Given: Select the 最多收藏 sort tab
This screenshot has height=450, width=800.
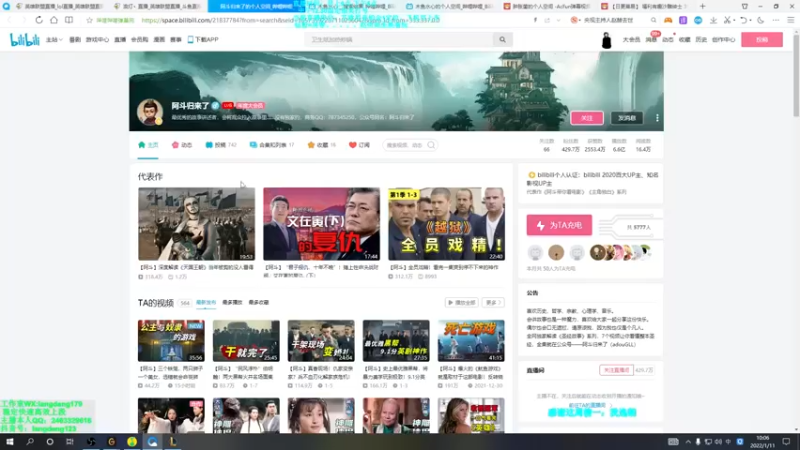Looking at the screenshot, I should point(259,303).
